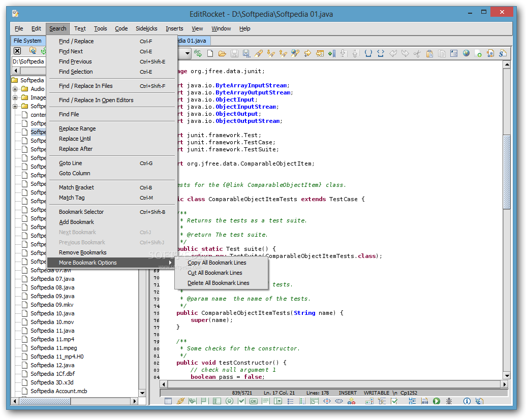Select Softpedia 10.java in file tree
The height and width of the screenshot is (420, 527).
pos(52,313)
